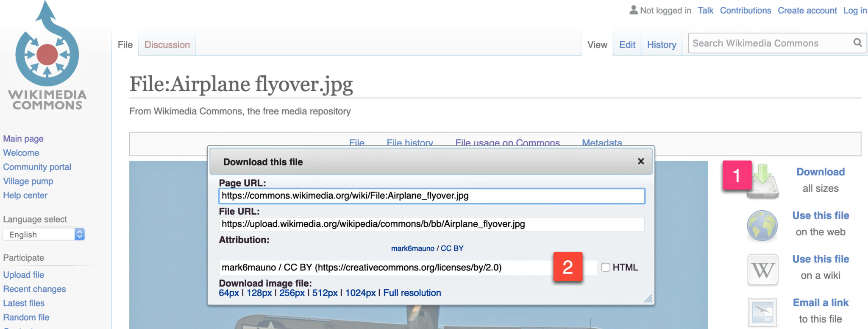Viewport: 868px width, 329px height.
Task: Open the Edit tab
Action: click(627, 45)
